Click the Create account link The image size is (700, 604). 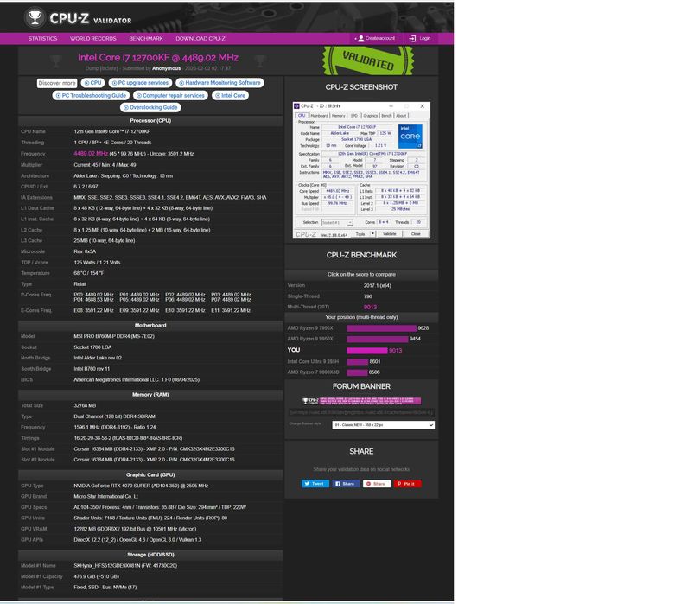(x=375, y=38)
